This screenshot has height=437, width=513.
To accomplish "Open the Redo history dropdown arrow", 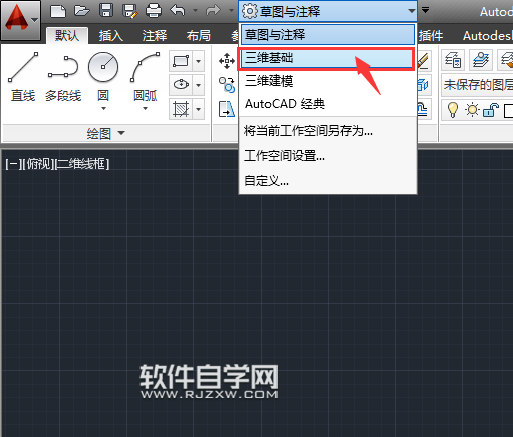I will point(231,11).
